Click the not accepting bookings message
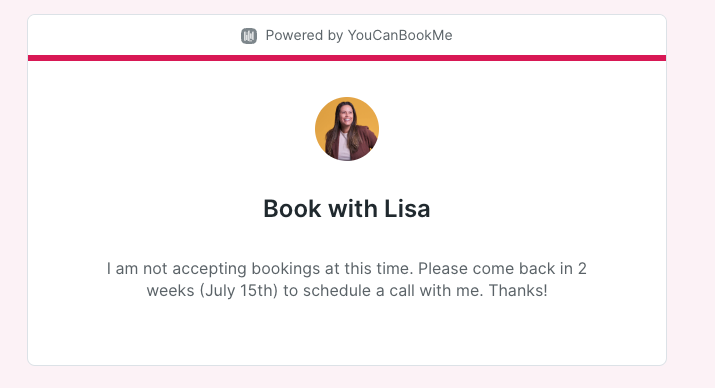This screenshot has width=715, height=388. [x=347, y=279]
